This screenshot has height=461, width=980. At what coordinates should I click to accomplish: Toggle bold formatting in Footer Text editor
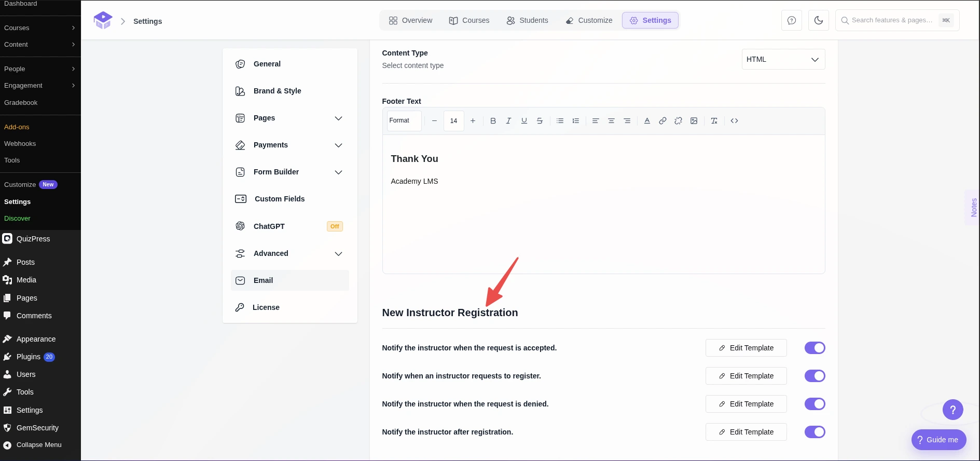point(493,121)
